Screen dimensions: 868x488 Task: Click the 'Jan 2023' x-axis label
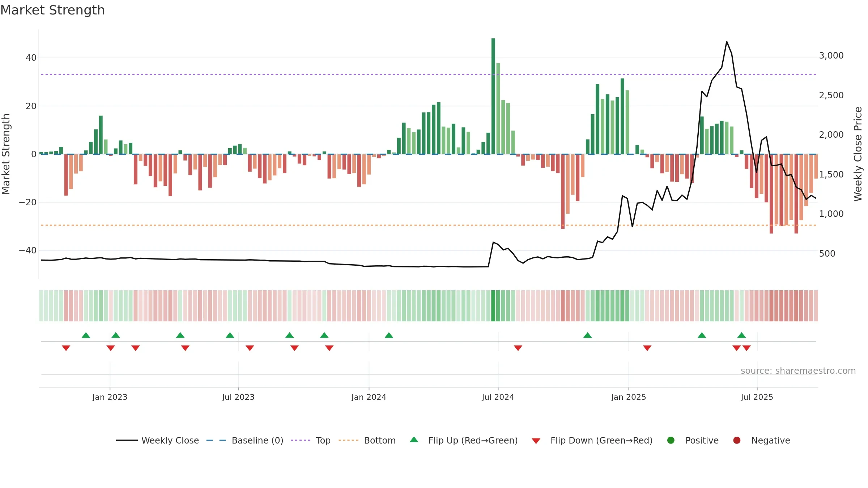coord(110,397)
